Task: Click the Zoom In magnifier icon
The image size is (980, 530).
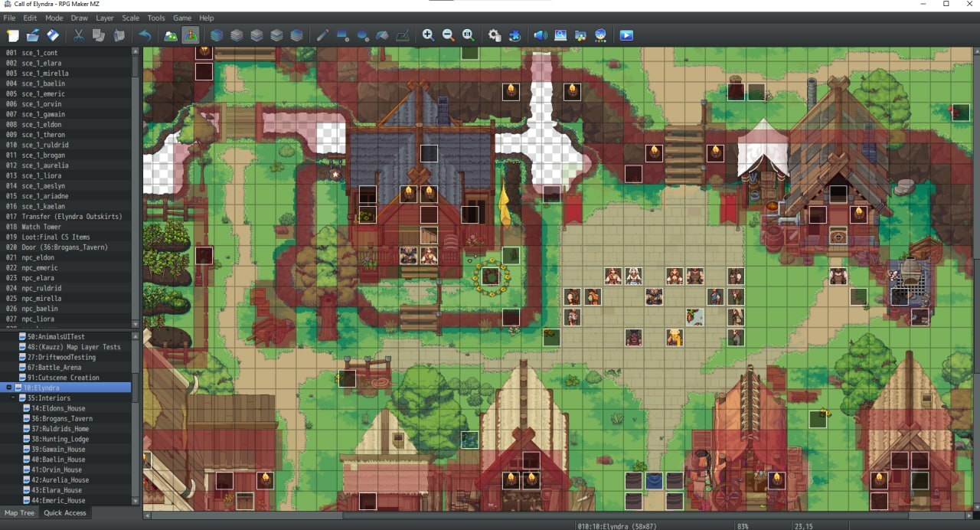Action: click(x=428, y=35)
